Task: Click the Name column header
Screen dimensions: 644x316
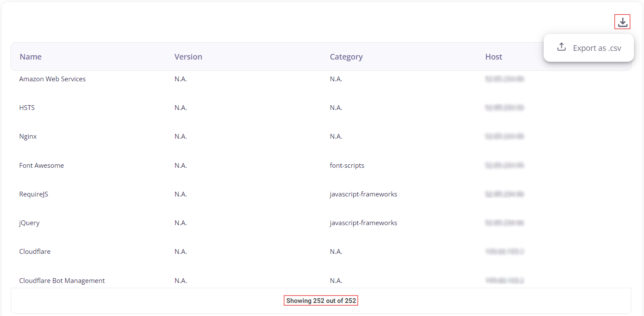Action: [x=30, y=57]
